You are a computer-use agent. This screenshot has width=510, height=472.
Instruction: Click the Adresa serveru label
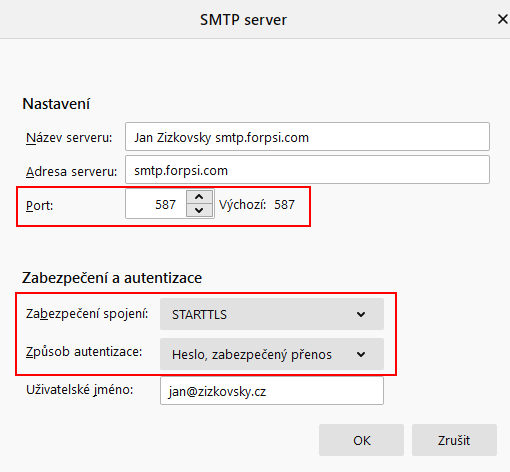(72, 171)
